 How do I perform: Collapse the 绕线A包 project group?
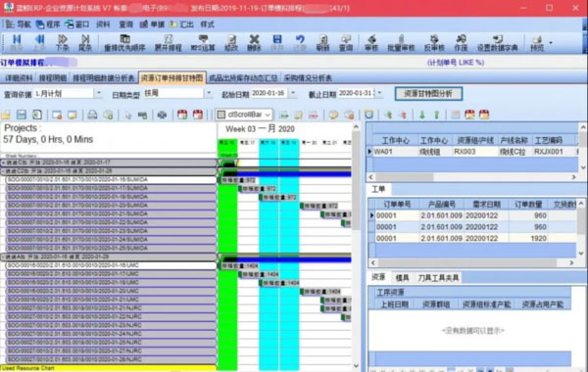(x=3, y=257)
